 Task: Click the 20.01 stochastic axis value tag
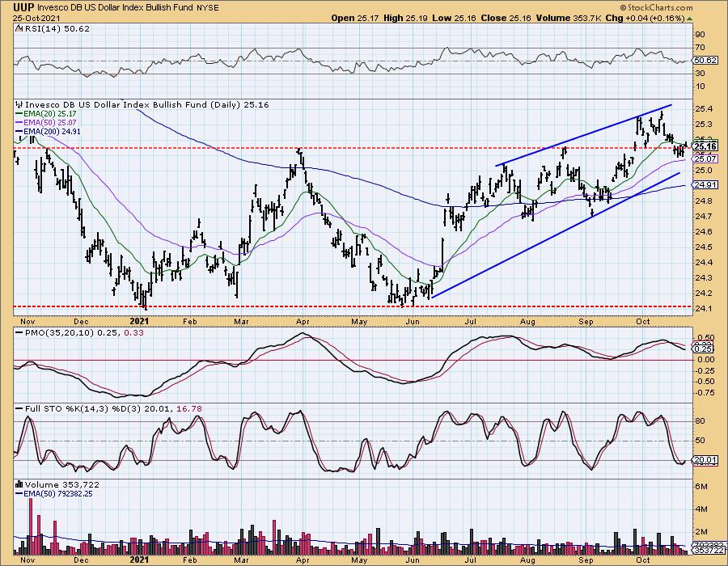pyautogui.click(x=705, y=460)
